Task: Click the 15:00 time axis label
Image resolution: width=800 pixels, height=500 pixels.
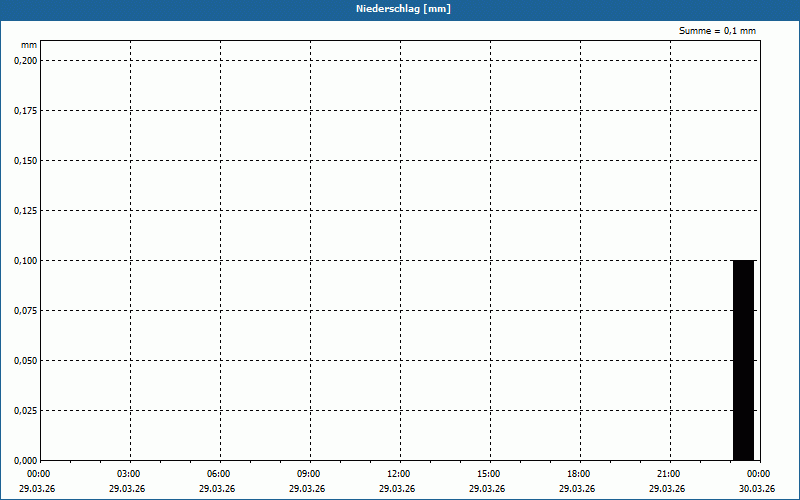Action: 488,474
